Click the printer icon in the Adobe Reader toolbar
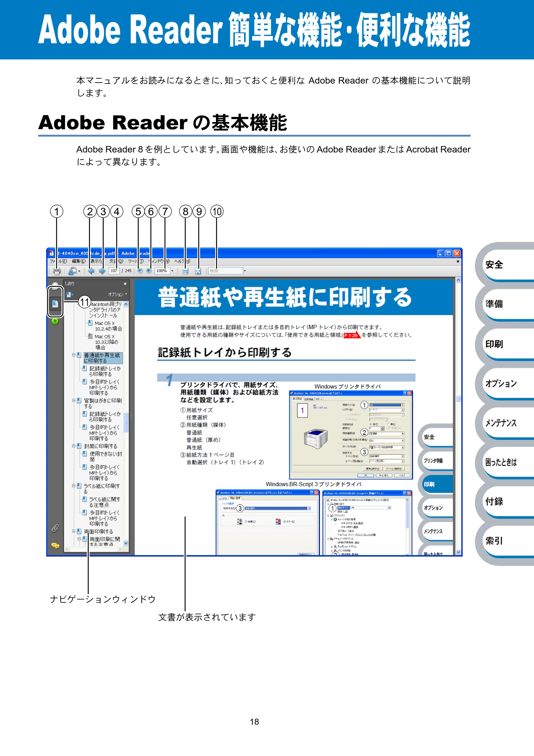 coord(57,271)
